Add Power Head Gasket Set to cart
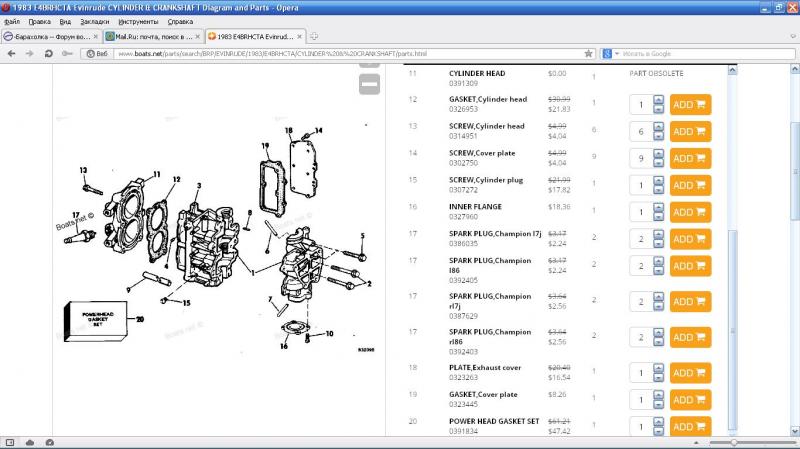The image size is (800, 449). (689, 427)
